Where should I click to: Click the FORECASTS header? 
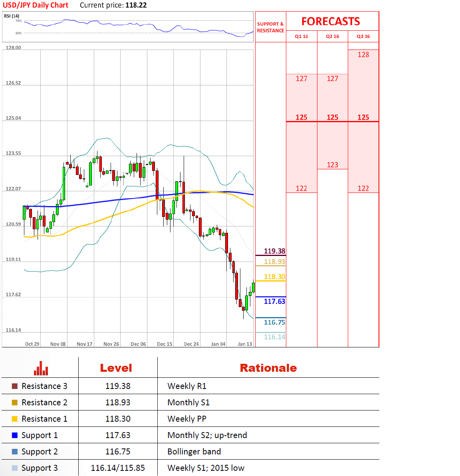click(x=331, y=22)
